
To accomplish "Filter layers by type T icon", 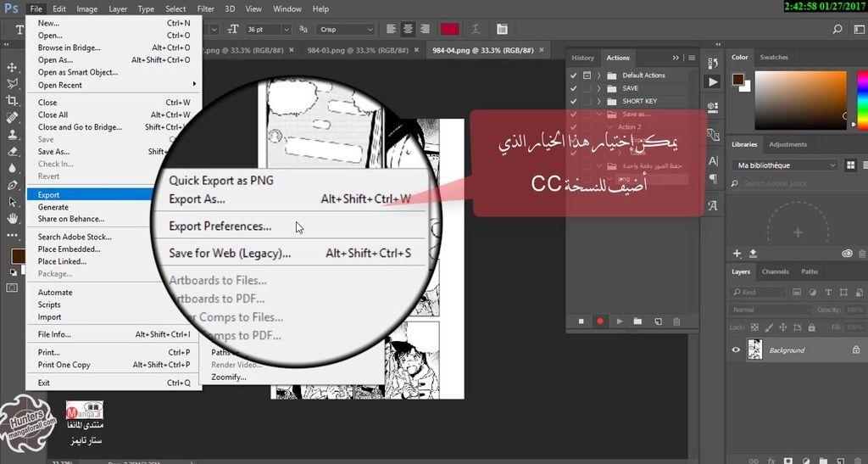I will pos(828,293).
